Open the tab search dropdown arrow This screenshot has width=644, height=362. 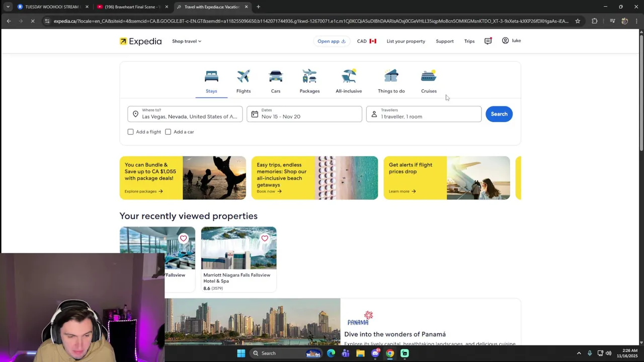(x=8, y=7)
